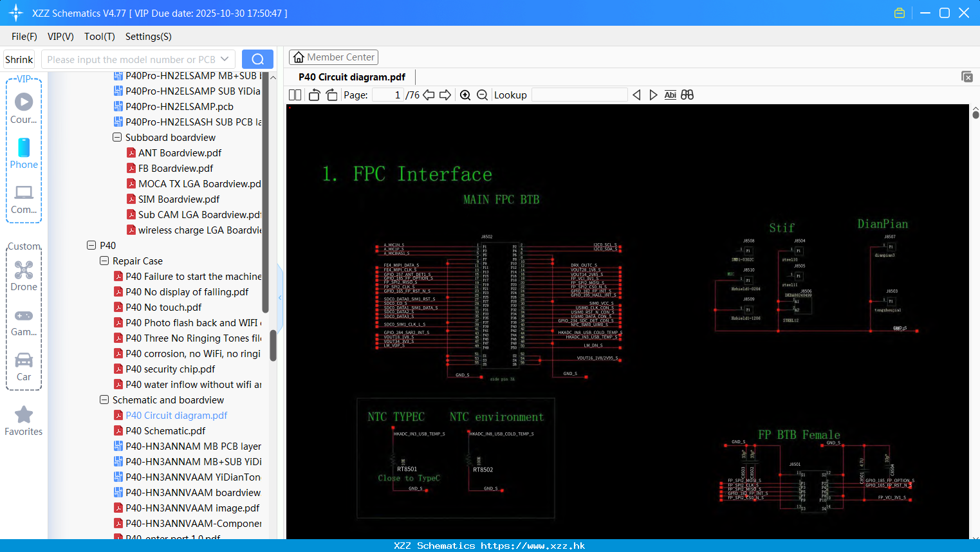Open P40-HN3ANNVAAM boardview
980x552 pixels.
[x=193, y=493]
